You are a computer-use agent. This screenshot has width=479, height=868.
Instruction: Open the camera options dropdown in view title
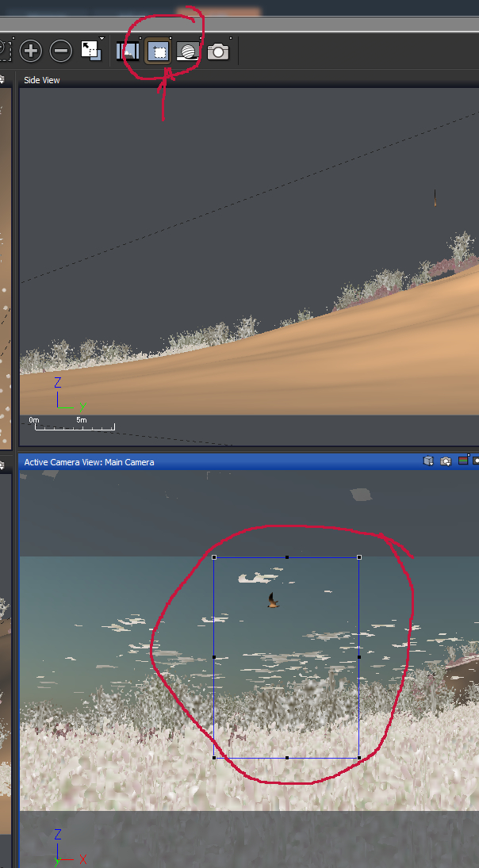(x=445, y=461)
